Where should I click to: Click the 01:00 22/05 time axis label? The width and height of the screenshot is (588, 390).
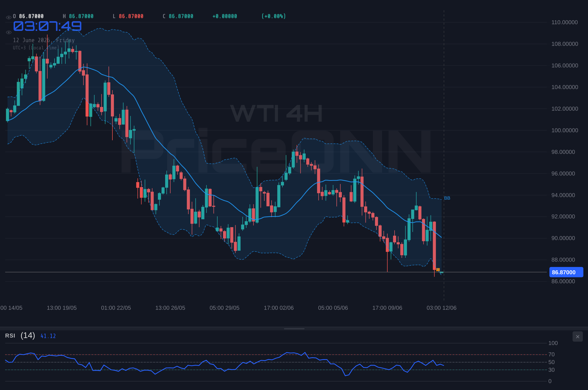coord(116,308)
